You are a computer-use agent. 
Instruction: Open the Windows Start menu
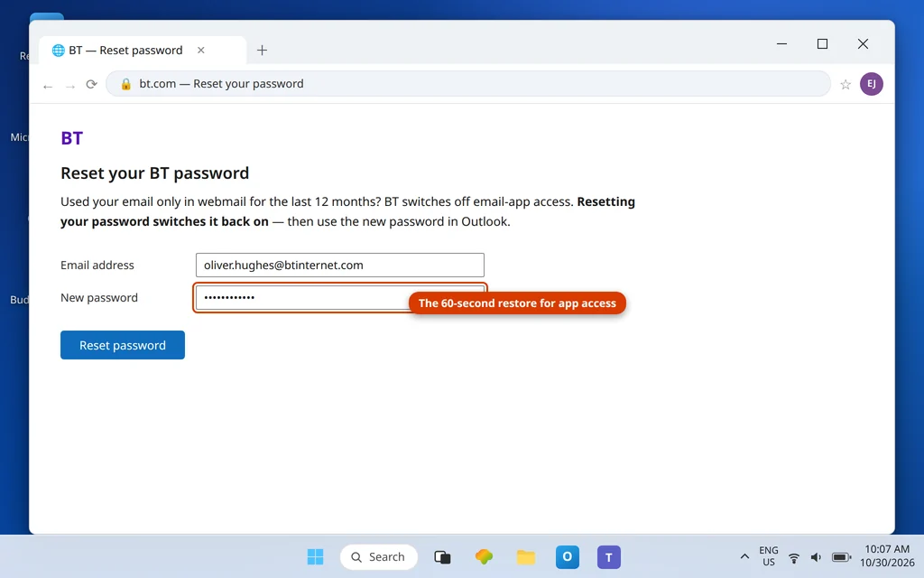click(x=315, y=556)
